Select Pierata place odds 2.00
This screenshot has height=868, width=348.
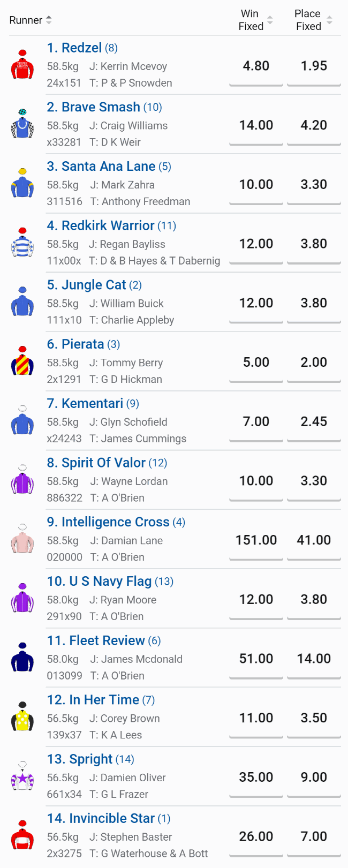314,363
